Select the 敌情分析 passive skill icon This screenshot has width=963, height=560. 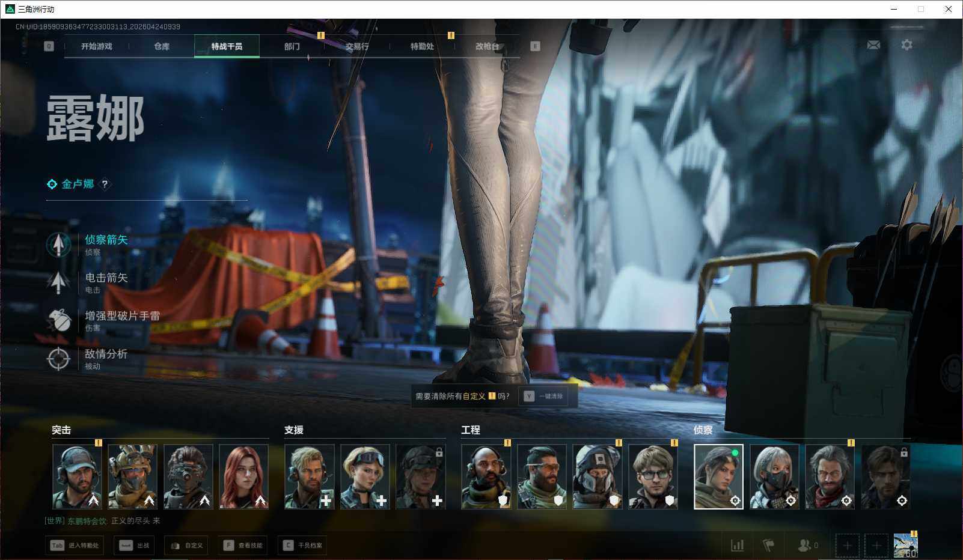tap(58, 359)
